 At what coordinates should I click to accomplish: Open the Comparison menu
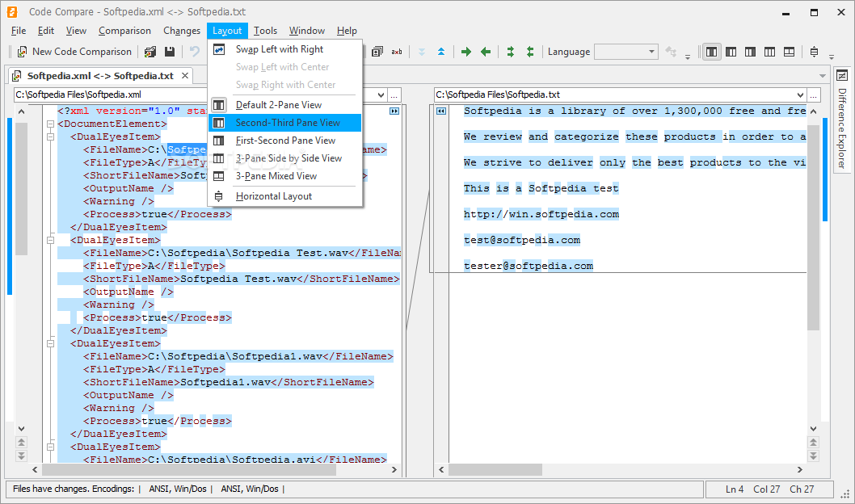(125, 31)
